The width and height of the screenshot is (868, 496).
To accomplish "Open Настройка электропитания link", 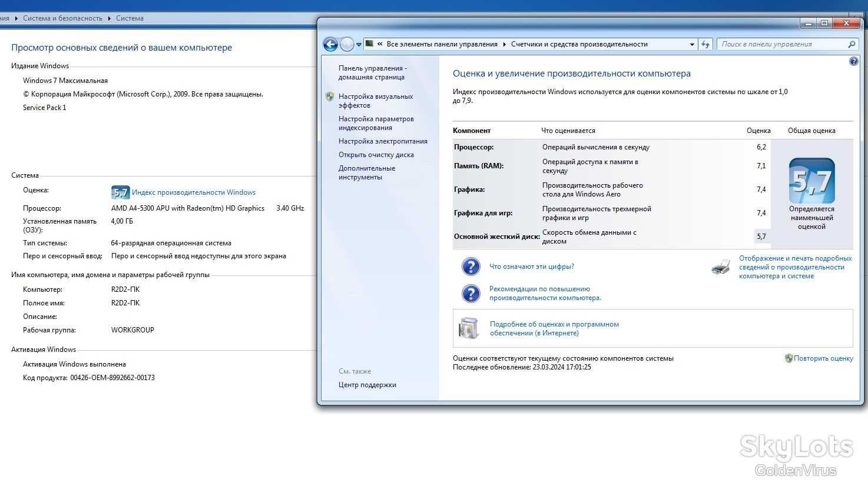I will click(x=383, y=141).
